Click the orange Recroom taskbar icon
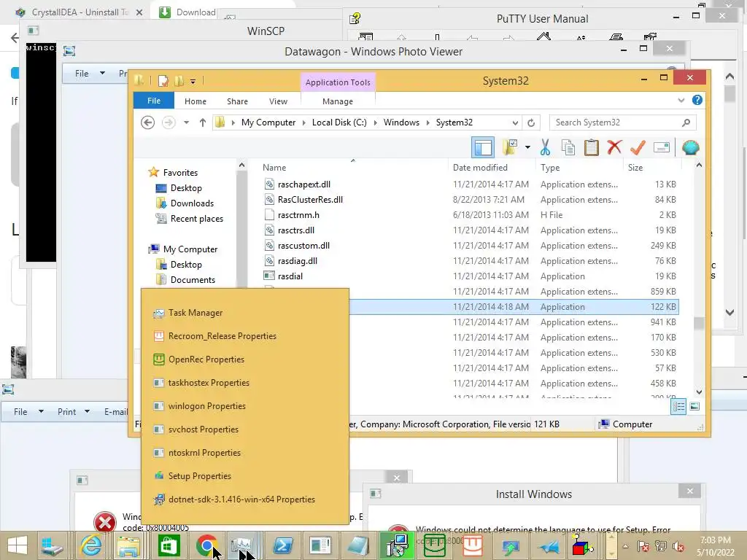This screenshot has width=747, height=560. coord(473,545)
